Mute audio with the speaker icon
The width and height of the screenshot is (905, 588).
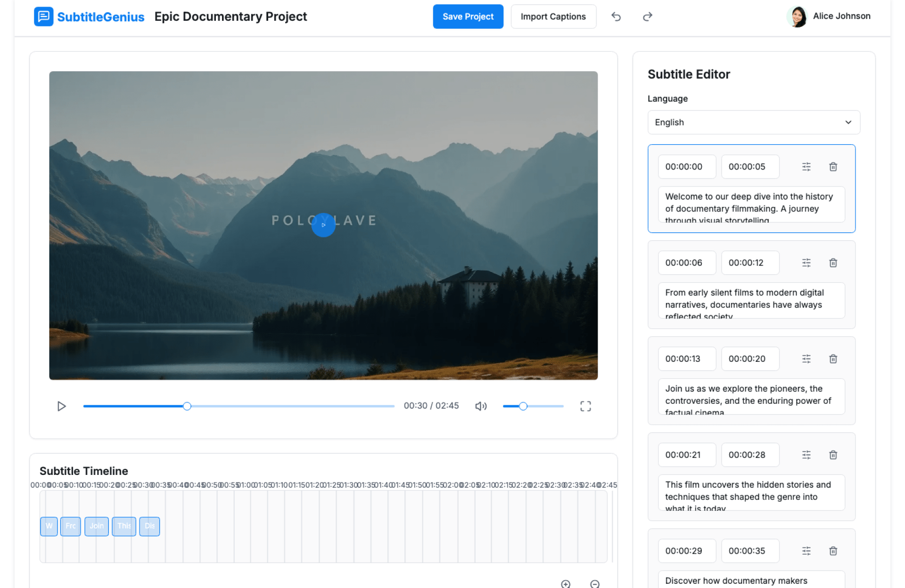pyautogui.click(x=480, y=406)
